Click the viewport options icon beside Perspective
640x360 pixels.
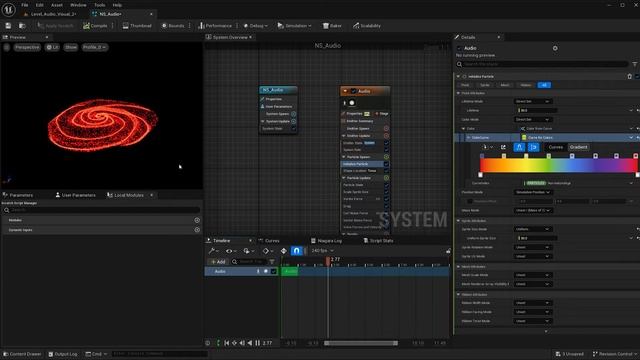7,47
